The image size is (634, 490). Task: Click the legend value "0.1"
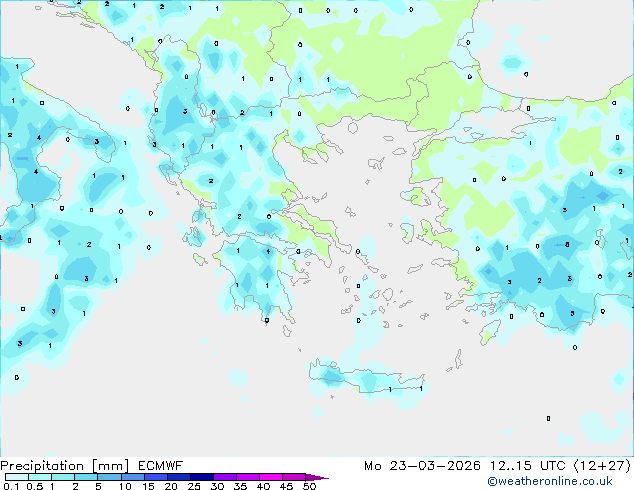pyautogui.click(x=11, y=486)
